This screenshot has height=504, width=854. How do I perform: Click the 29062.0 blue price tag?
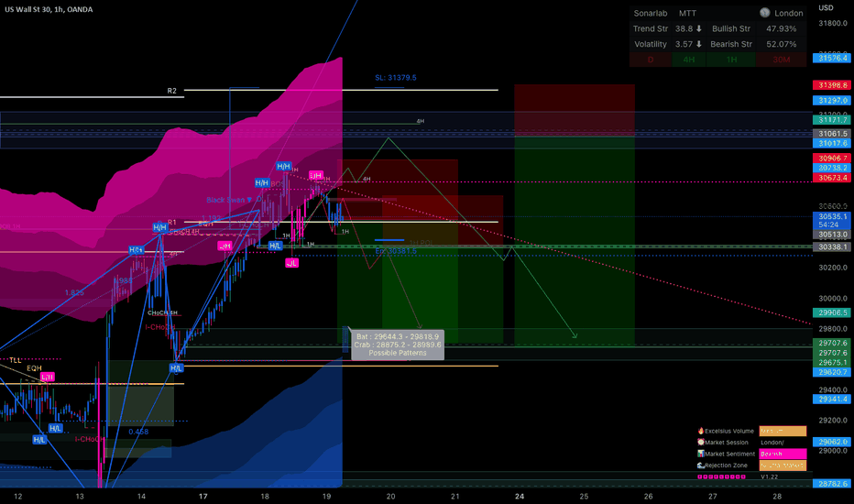coord(832,442)
